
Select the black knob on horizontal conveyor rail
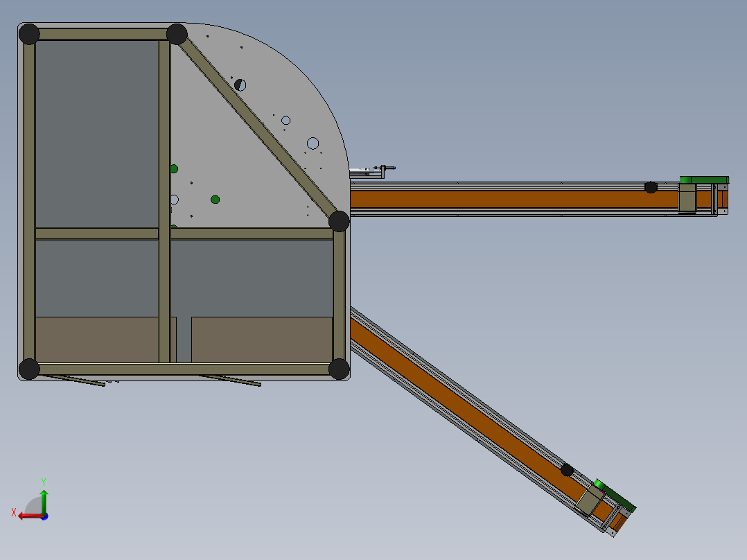[x=651, y=187]
